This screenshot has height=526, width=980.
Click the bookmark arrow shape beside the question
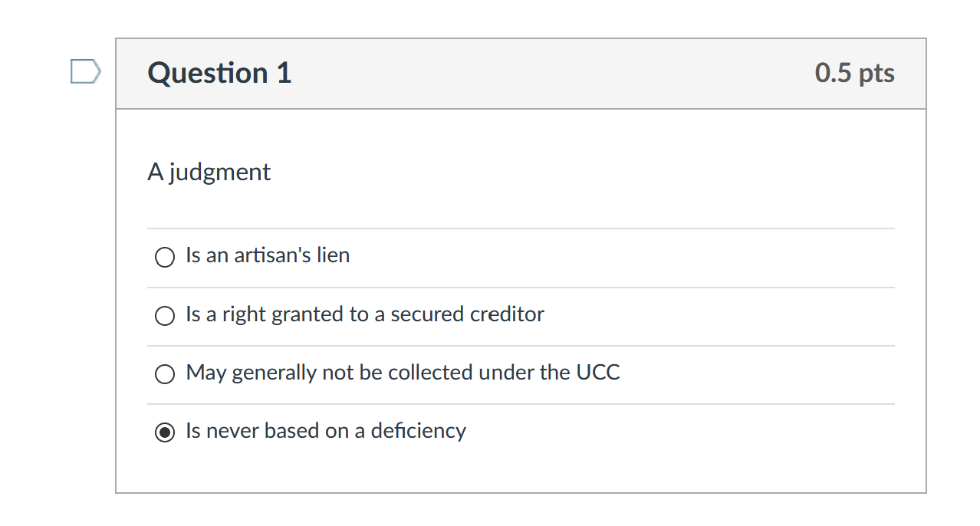tap(84, 71)
